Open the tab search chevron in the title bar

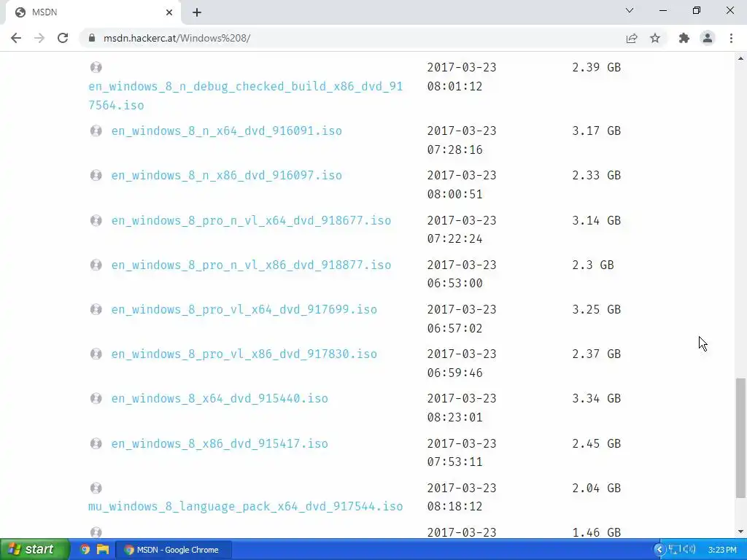(x=630, y=10)
